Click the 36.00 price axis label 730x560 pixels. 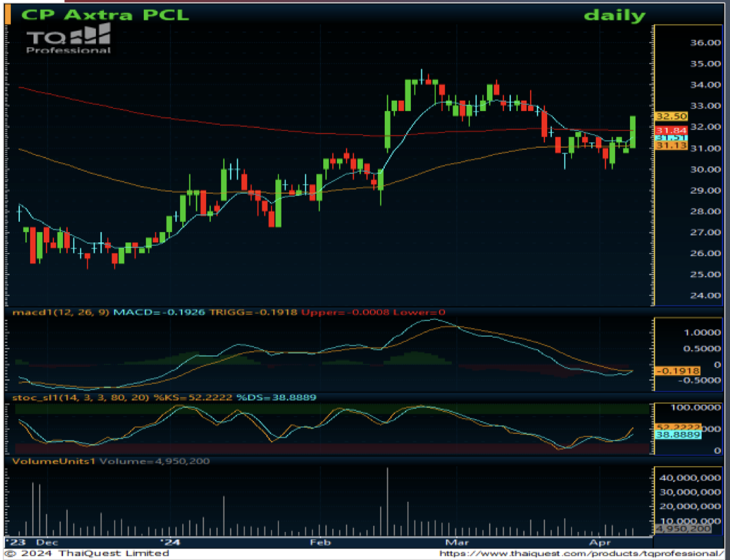pos(705,43)
